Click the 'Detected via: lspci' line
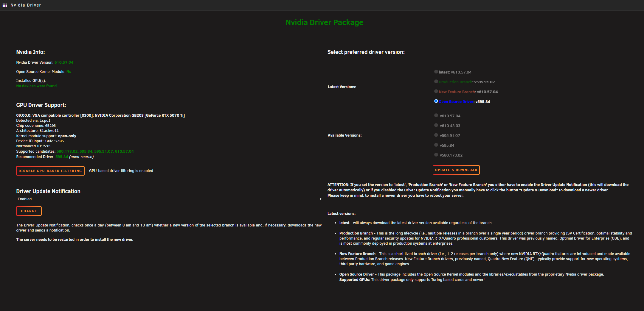644x311 pixels. point(33,121)
